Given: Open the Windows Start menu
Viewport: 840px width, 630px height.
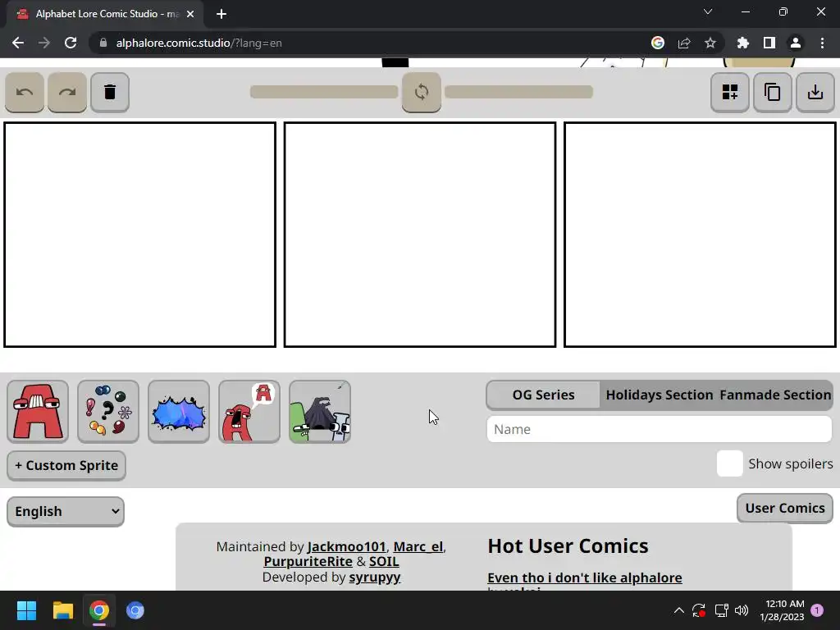Looking at the screenshot, I should (26, 610).
